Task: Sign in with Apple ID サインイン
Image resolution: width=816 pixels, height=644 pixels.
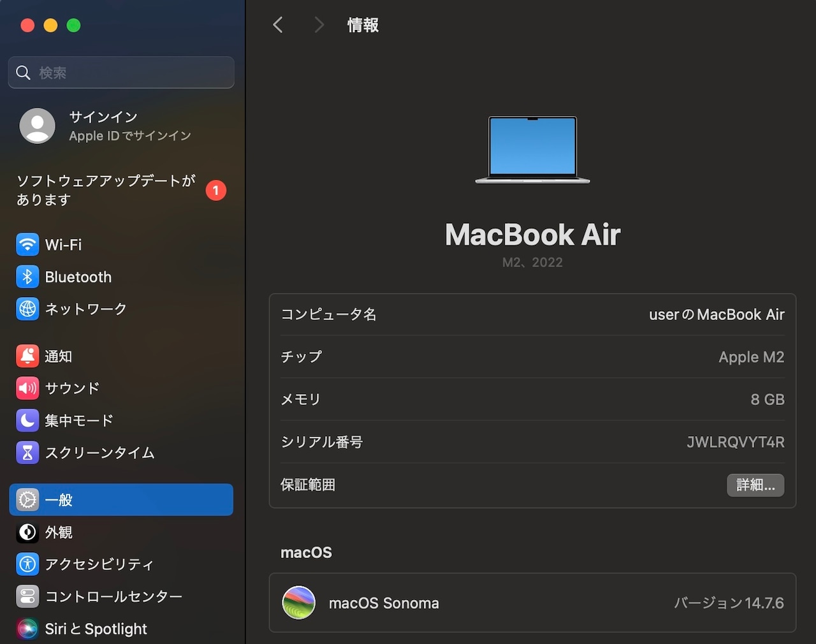Action: 121,126
